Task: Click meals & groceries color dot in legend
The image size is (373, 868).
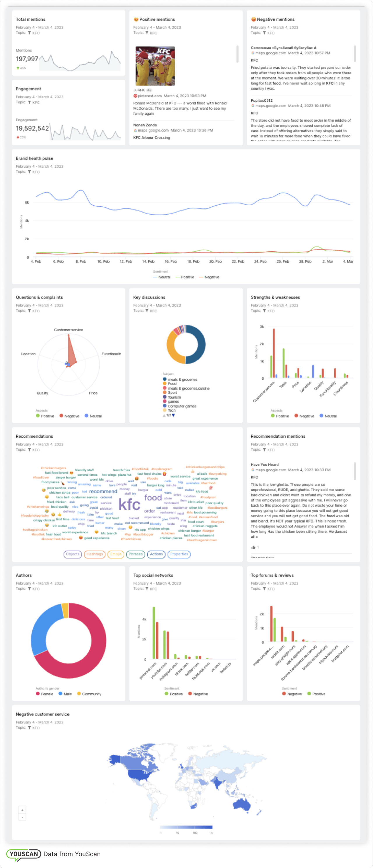Action: tap(165, 379)
